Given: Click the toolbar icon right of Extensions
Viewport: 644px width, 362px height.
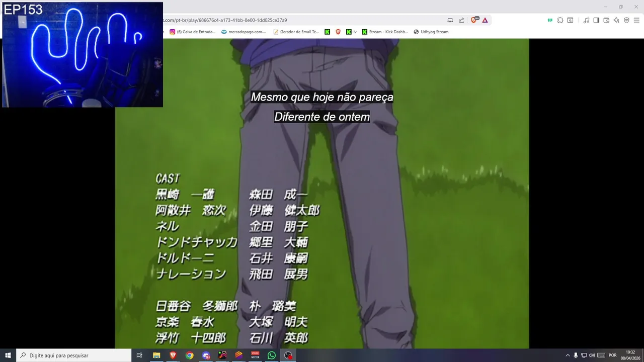Looking at the screenshot, I should [x=570, y=20].
